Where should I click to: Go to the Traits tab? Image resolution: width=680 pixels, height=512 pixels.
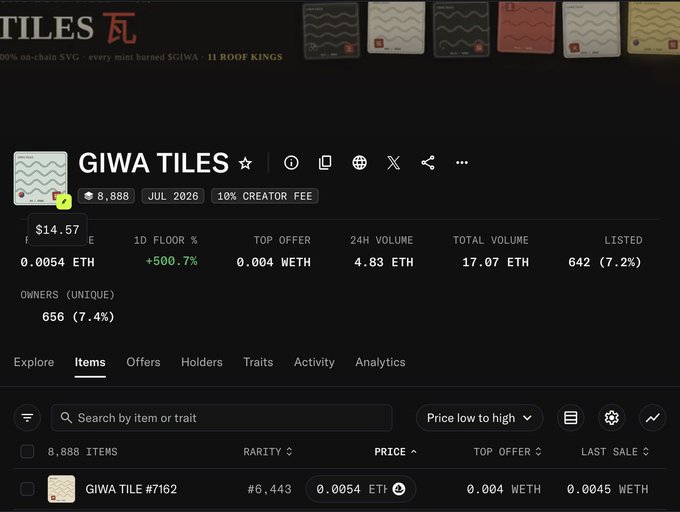[258, 362]
